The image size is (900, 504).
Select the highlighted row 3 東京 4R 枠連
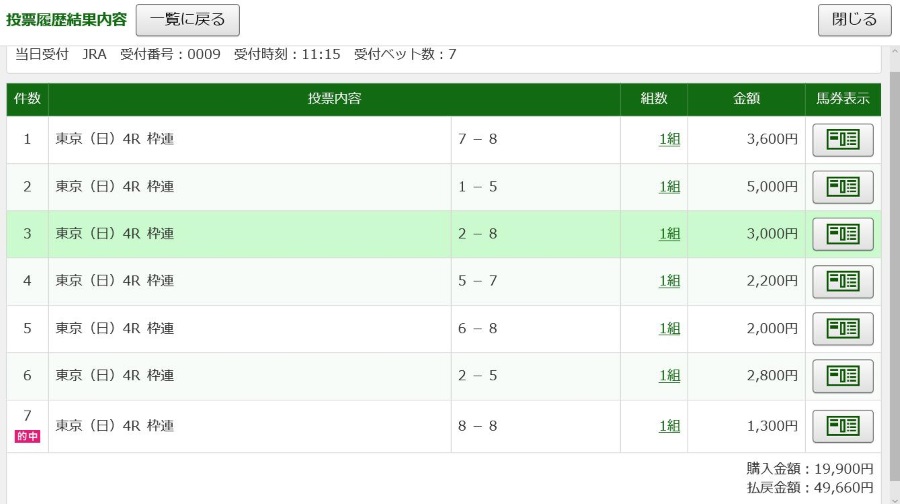(x=443, y=234)
